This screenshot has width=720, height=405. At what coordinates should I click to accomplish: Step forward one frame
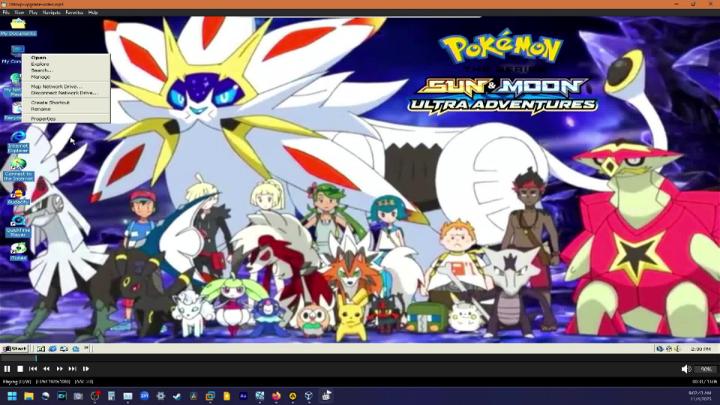86,369
